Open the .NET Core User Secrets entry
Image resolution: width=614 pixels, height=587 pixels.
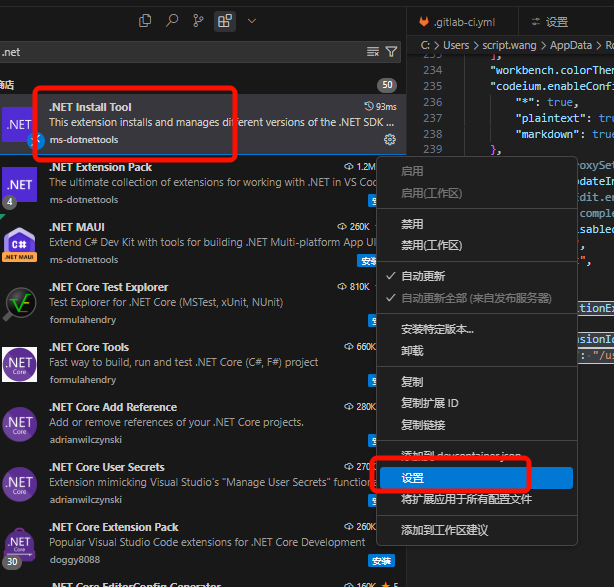(x=188, y=484)
